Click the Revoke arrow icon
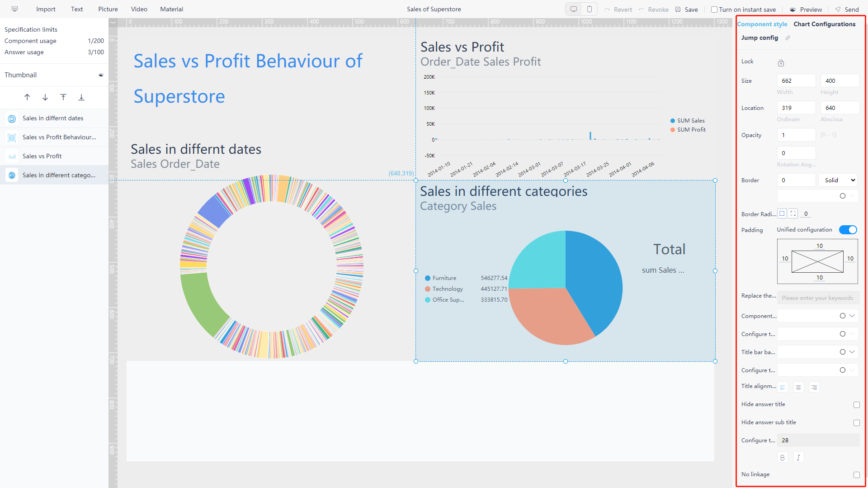The height and width of the screenshot is (488, 868). (641, 9)
